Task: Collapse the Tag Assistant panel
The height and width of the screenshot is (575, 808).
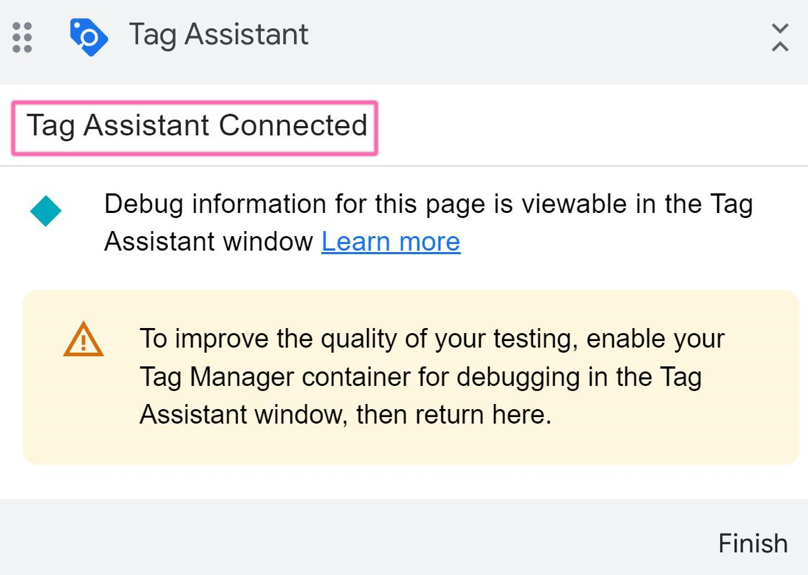Action: click(x=780, y=37)
